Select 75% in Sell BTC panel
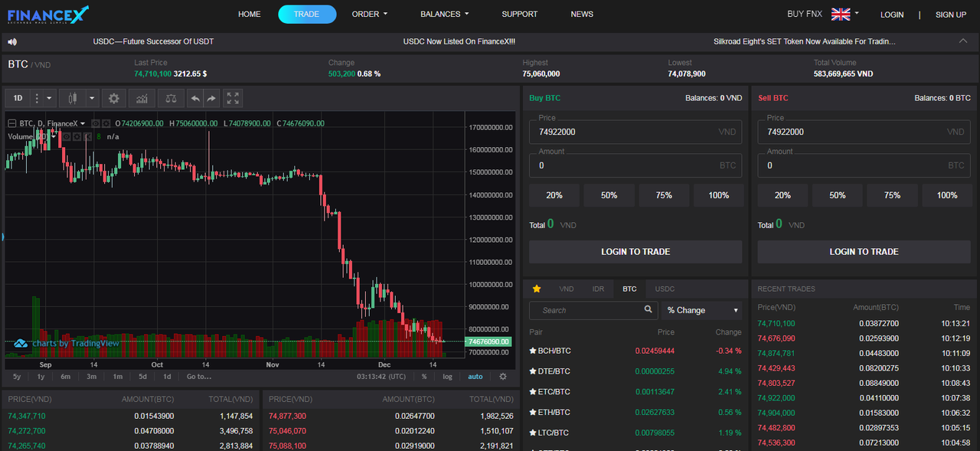Screen dimensions: 980x451 [x=892, y=195]
